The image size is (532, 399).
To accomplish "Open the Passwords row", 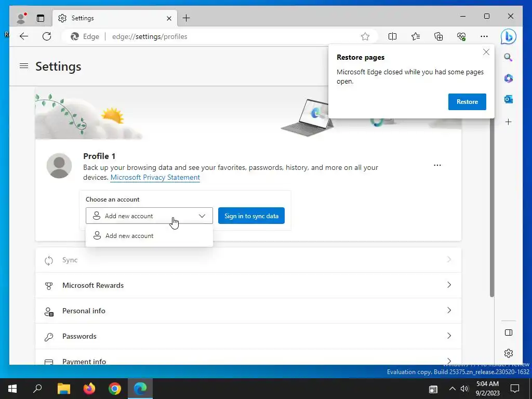I will tap(248, 336).
